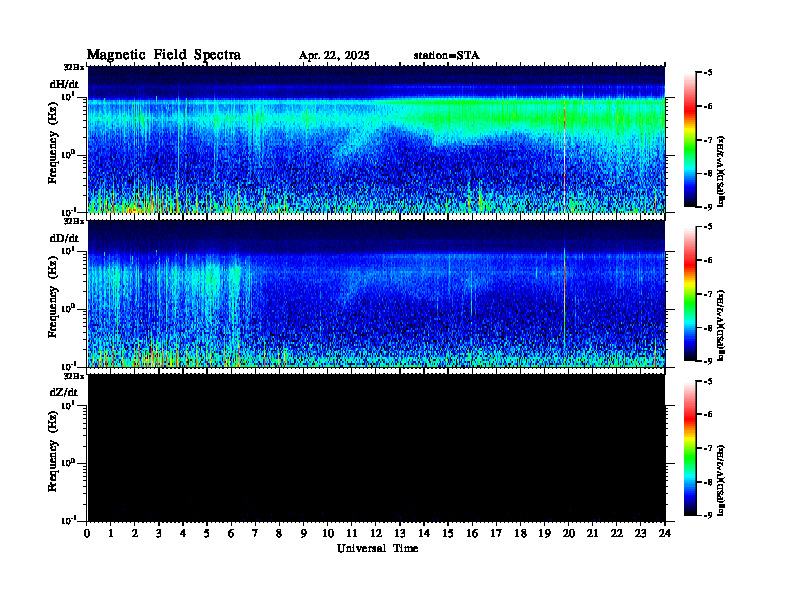
Task: Click the "32Hz" label atop dH/dt panel
Action: (74, 67)
